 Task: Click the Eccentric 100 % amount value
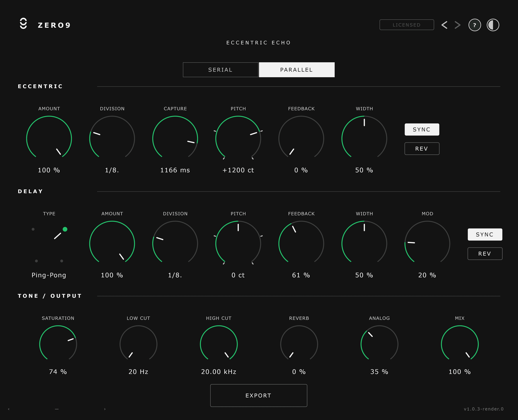pos(49,170)
